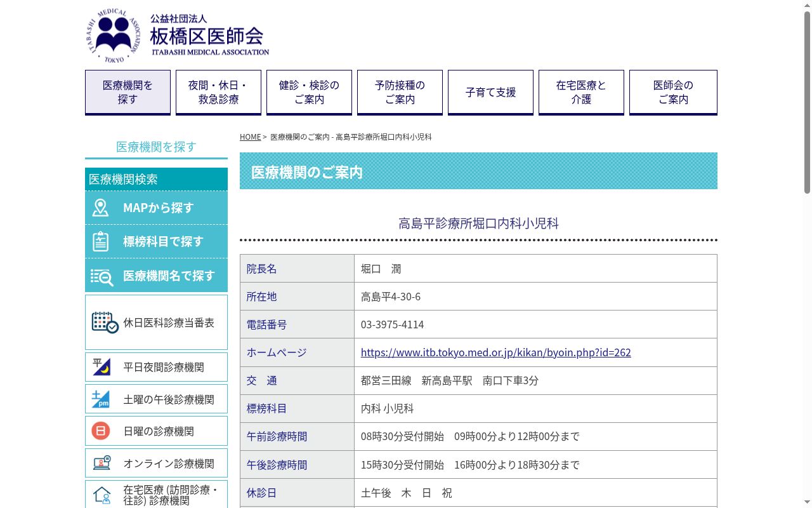Click the house icon for 在宅医療 診療機関
Screen dimensions: 812x508
pyautogui.click(x=102, y=495)
